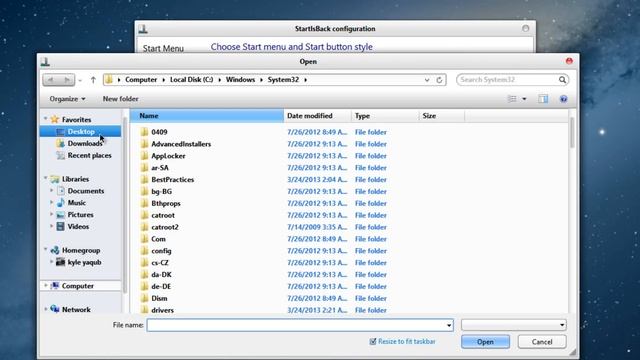Open Start Menu tab in StartIsBack window

tap(163, 48)
